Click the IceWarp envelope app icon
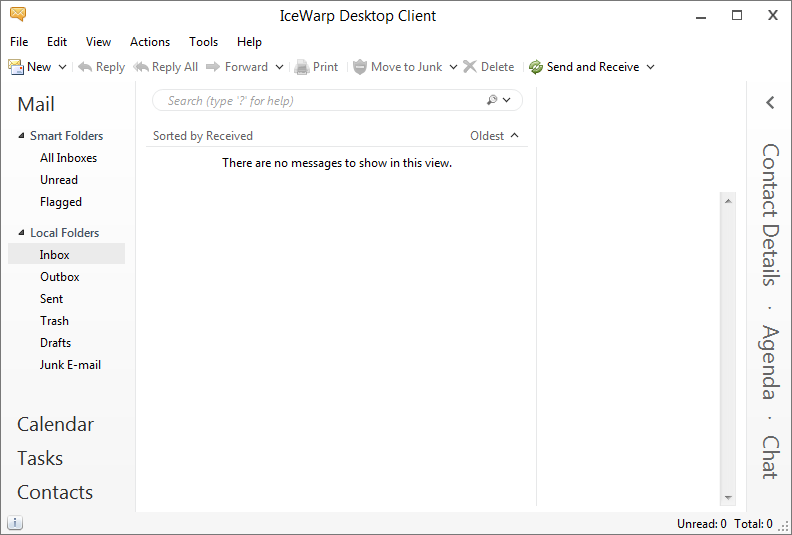The width and height of the screenshot is (792, 535). (x=18, y=14)
